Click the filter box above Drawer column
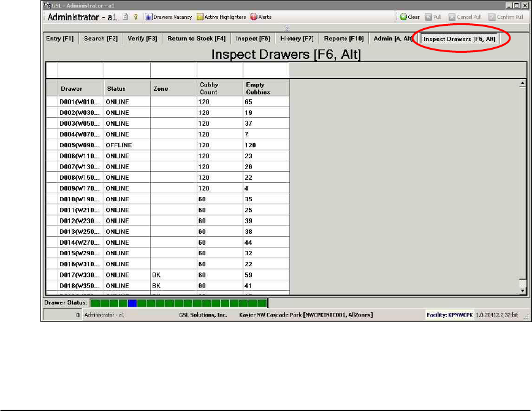 coord(81,71)
